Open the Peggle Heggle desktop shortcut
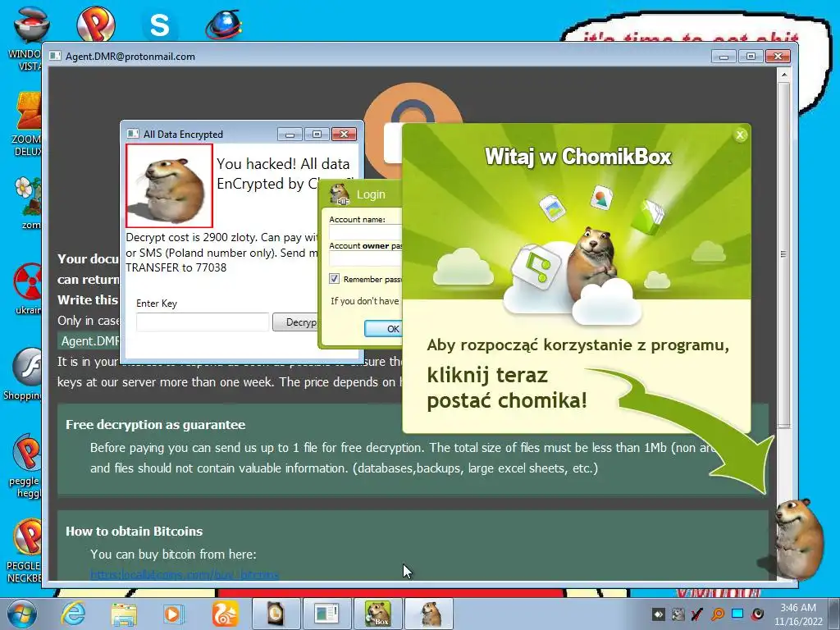The image size is (840, 630). 25,466
